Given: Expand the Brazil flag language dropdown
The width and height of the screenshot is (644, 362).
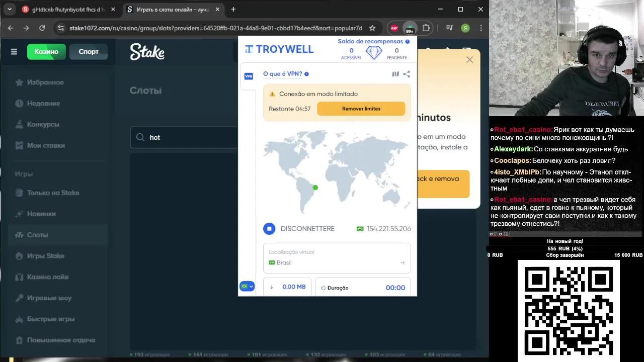Looking at the screenshot, I should [247, 286].
